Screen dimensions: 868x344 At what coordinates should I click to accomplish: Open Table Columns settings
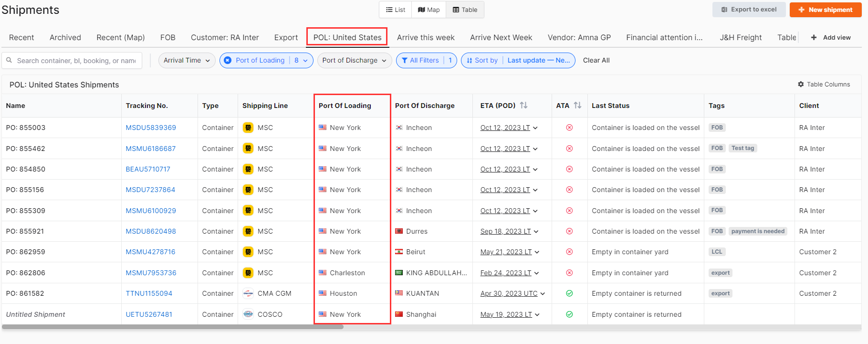pos(824,84)
